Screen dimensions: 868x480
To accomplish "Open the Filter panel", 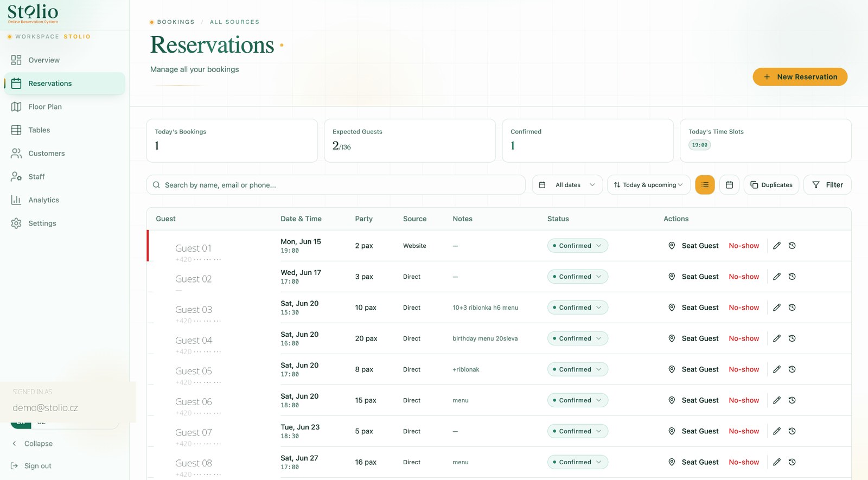I will pos(827,185).
